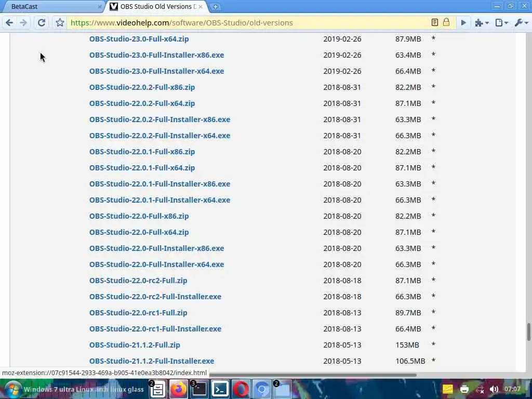The image size is (532, 399).
Task: Download OBS-Studio-22.0.1-Full-Installer-x64.exe
Action: [159, 200]
